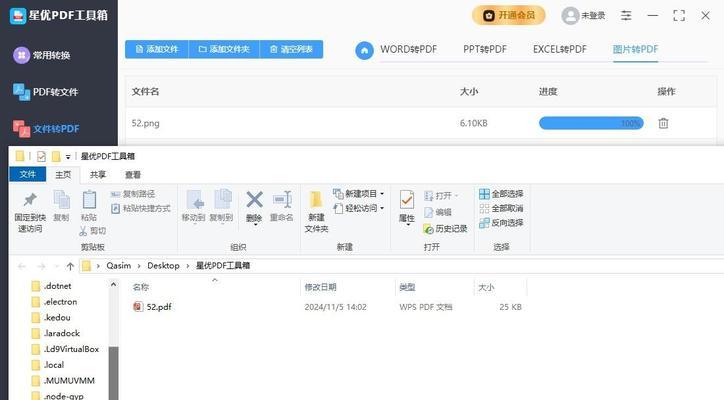Open 常用转换 in the sidebar
This screenshot has width=724, height=400.
coord(42,55)
